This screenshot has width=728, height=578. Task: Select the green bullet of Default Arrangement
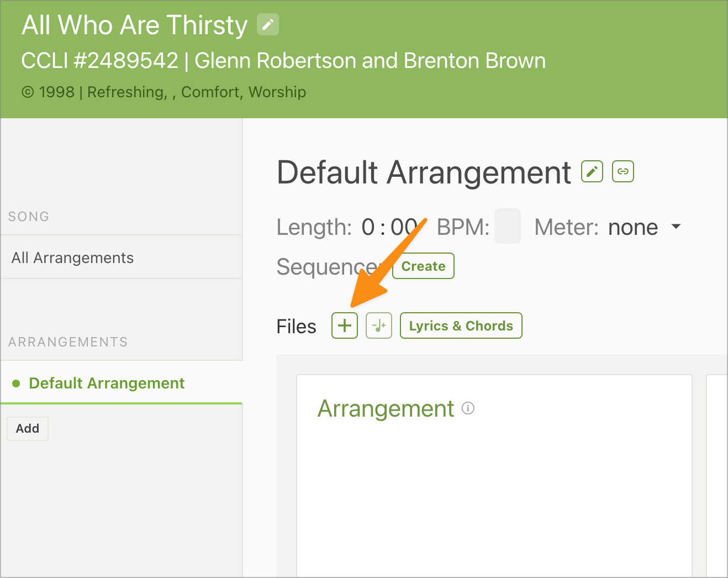click(x=16, y=383)
